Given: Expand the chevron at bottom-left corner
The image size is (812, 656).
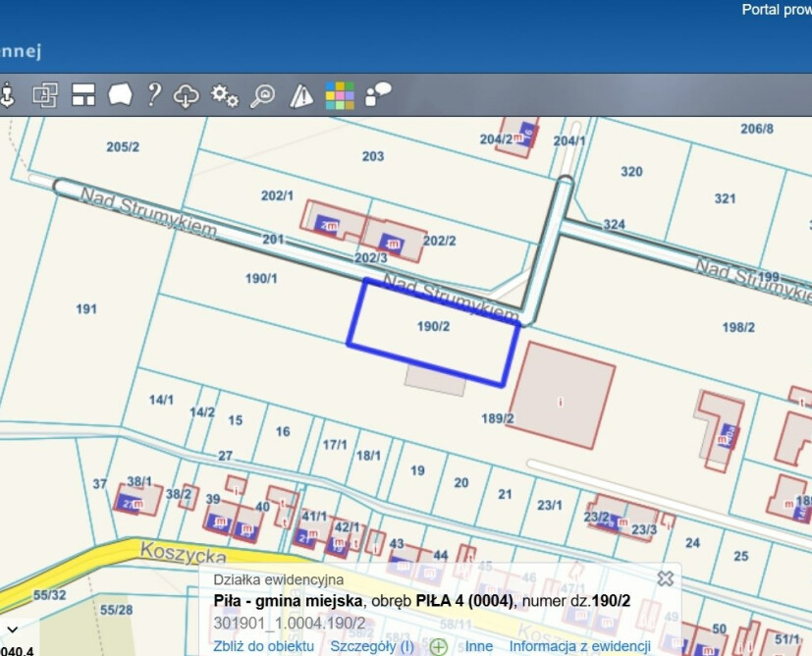Looking at the screenshot, I should [x=12, y=629].
